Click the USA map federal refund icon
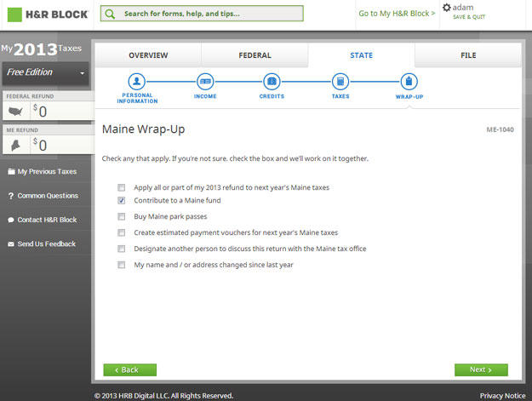532x401 pixels. (x=15, y=111)
